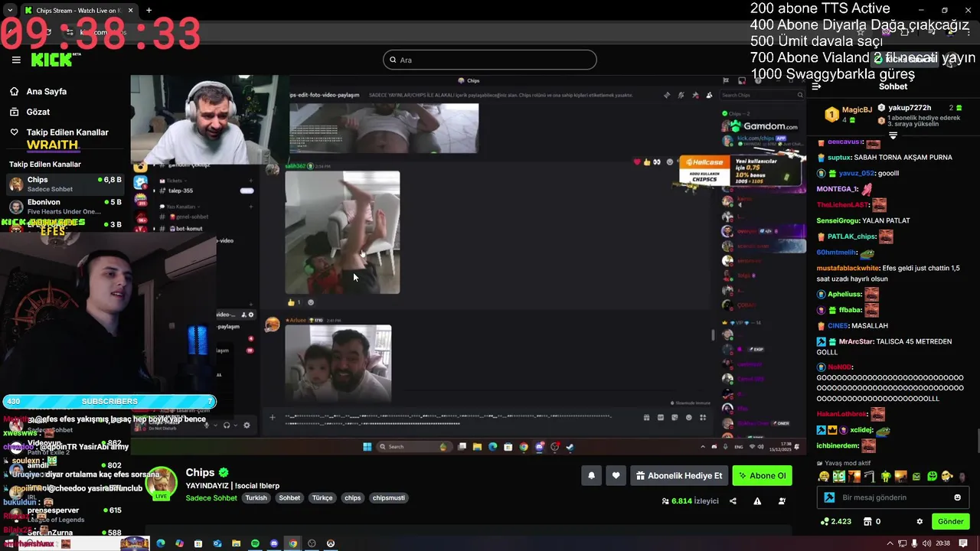Open Discord from the taskbar
This screenshot has height=551, width=980.
[x=274, y=543]
